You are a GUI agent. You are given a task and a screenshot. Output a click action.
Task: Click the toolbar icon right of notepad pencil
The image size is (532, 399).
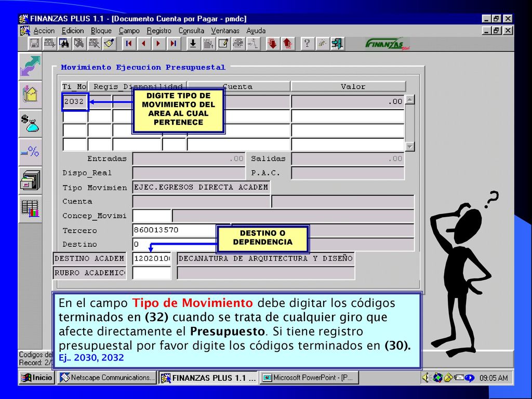pos(238,44)
